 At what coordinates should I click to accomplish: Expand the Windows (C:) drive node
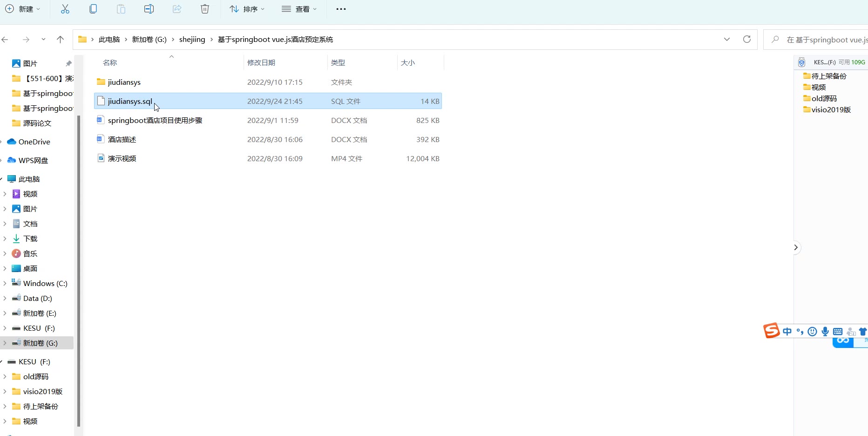[5, 283]
